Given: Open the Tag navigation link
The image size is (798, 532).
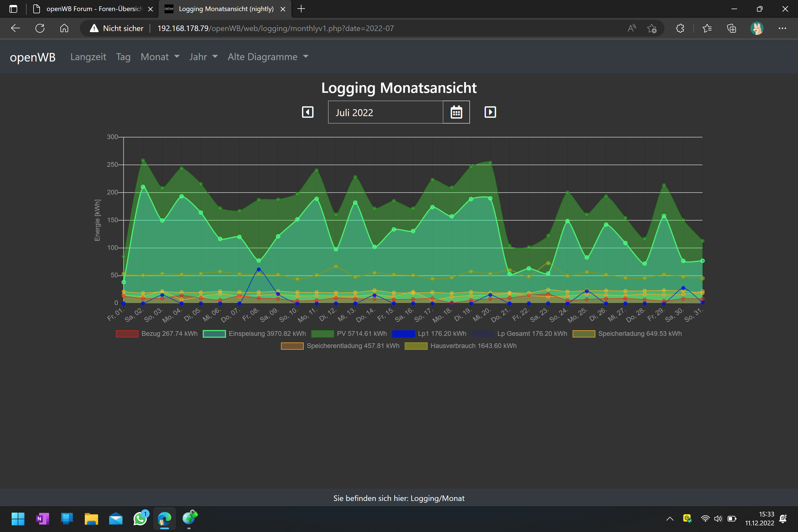Looking at the screenshot, I should 123,57.
